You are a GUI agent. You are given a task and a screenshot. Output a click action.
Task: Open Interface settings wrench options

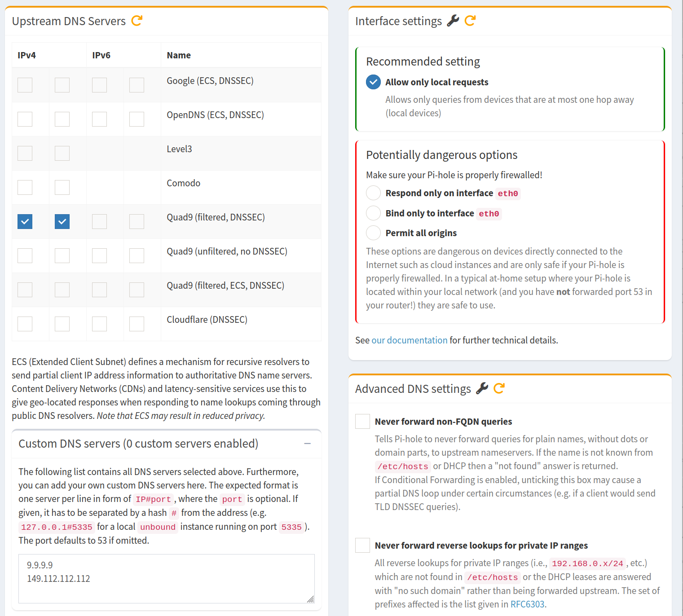pyautogui.click(x=454, y=20)
